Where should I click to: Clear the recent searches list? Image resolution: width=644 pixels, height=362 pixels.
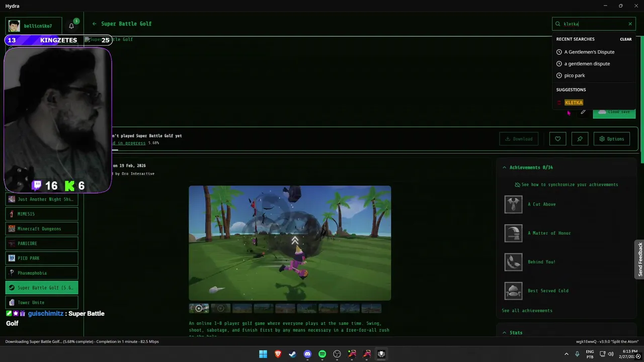[x=625, y=39]
